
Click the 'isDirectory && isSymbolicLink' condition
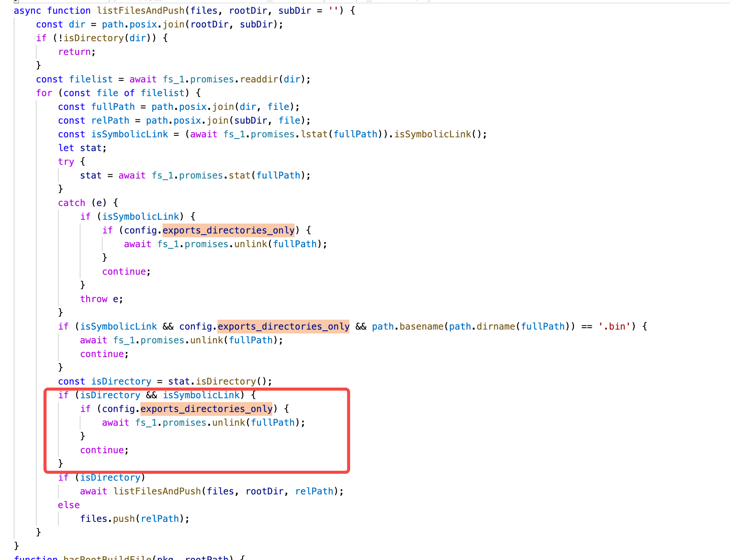[160, 395]
